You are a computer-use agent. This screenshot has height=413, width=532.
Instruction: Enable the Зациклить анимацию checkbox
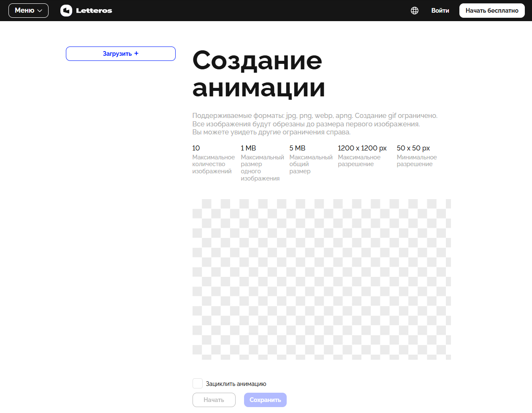(x=198, y=383)
